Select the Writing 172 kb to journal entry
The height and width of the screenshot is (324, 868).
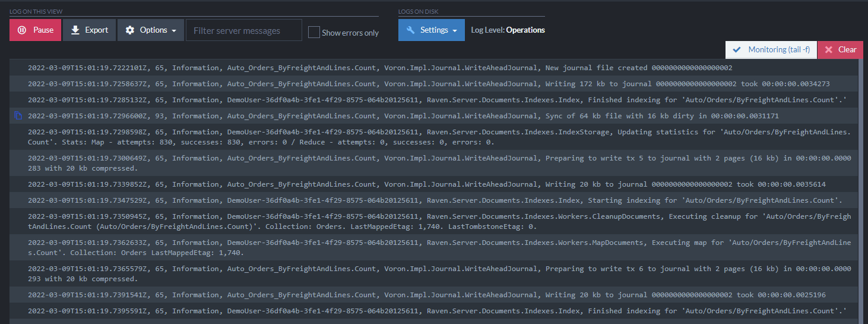434,84
